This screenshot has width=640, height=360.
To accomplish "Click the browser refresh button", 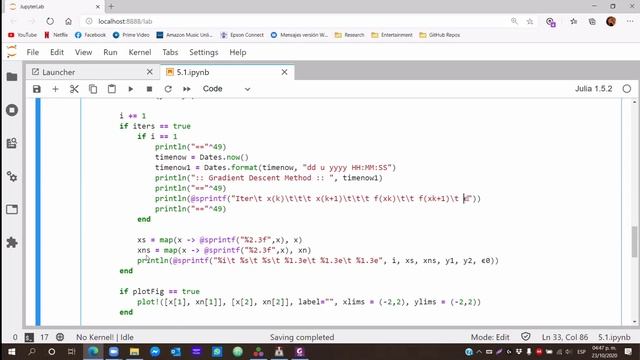I will point(50,21).
